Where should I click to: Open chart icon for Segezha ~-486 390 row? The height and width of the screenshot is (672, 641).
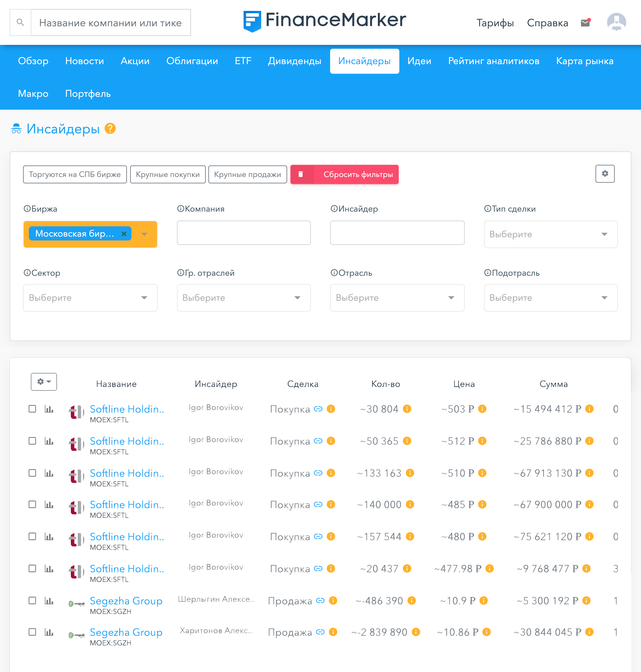pyautogui.click(x=49, y=601)
